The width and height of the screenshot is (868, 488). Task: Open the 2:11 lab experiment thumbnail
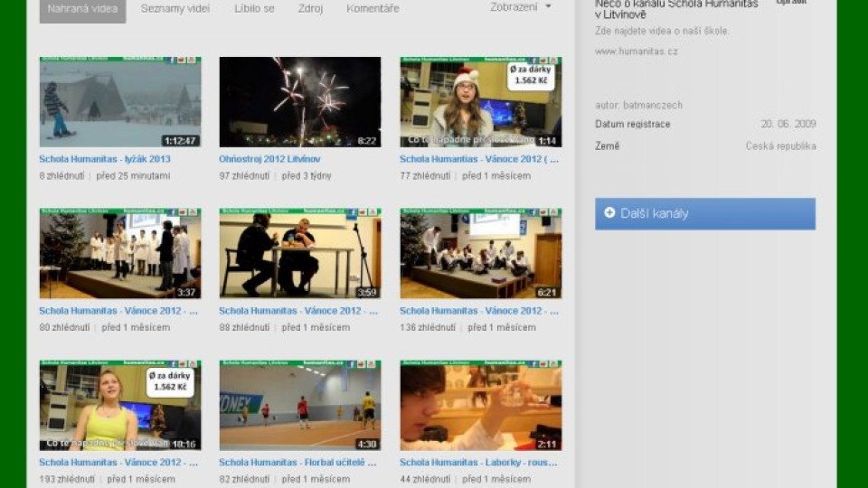pos(480,406)
